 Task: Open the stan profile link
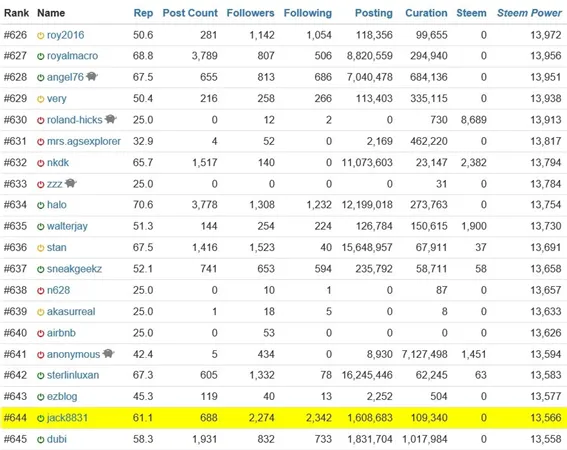point(57,248)
